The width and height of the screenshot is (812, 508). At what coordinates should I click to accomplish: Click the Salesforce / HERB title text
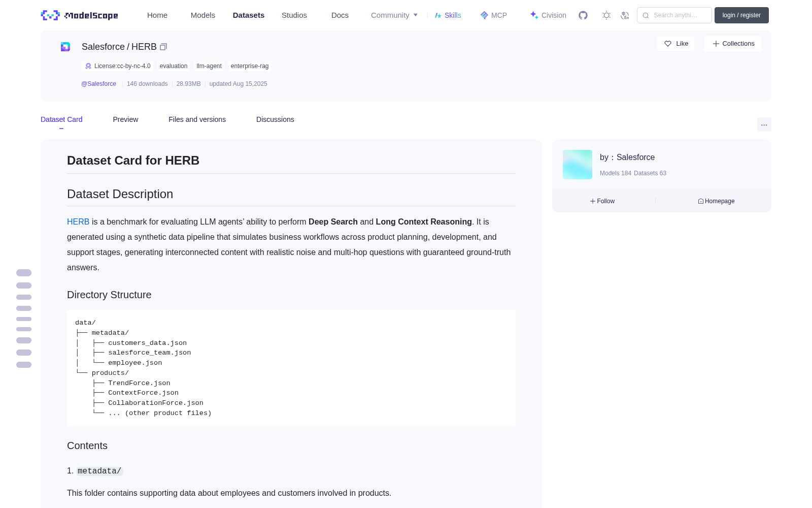pyautogui.click(x=119, y=47)
